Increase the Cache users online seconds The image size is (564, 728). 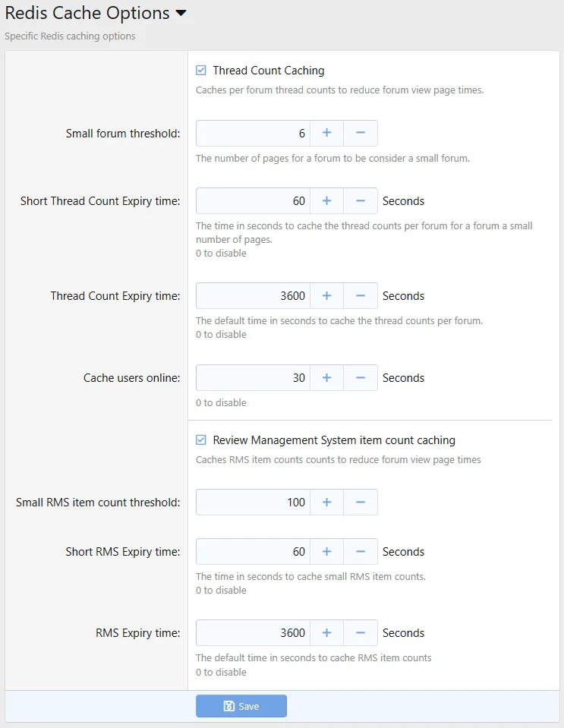[x=326, y=377]
